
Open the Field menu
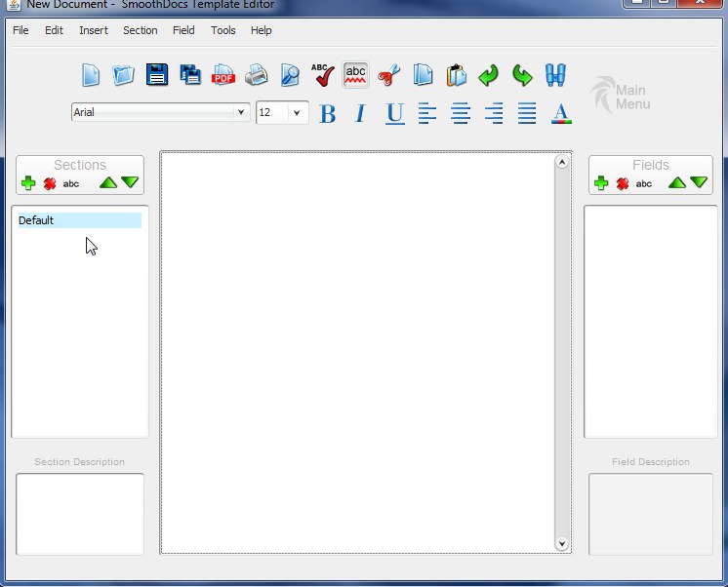point(183,30)
